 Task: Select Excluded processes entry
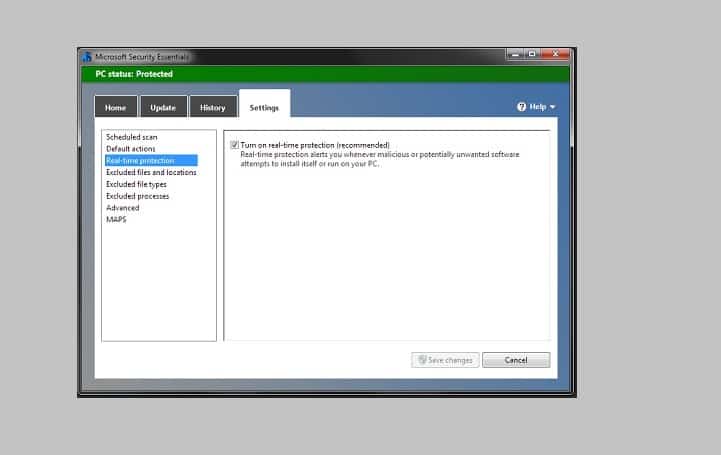(x=137, y=196)
